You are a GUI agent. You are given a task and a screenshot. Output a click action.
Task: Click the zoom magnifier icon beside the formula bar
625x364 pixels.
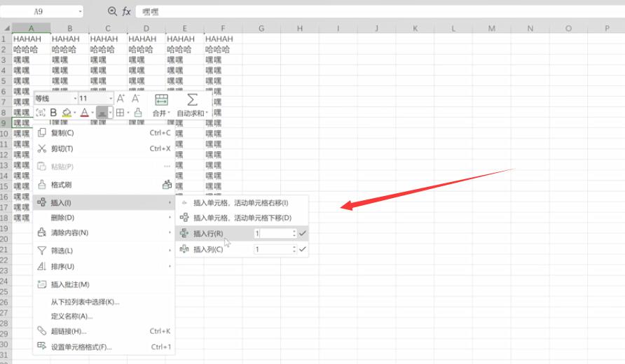(x=112, y=11)
